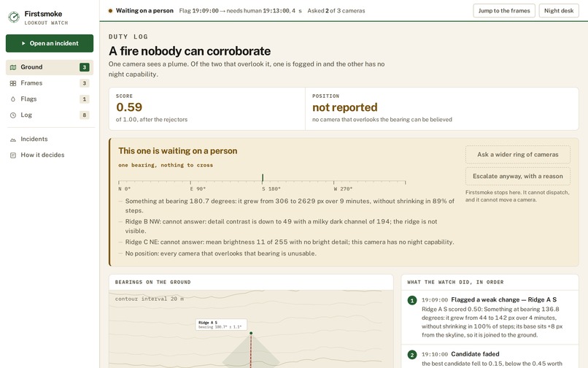Open an incident with the green button
This screenshot has width=588, height=368.
[50, 43]
